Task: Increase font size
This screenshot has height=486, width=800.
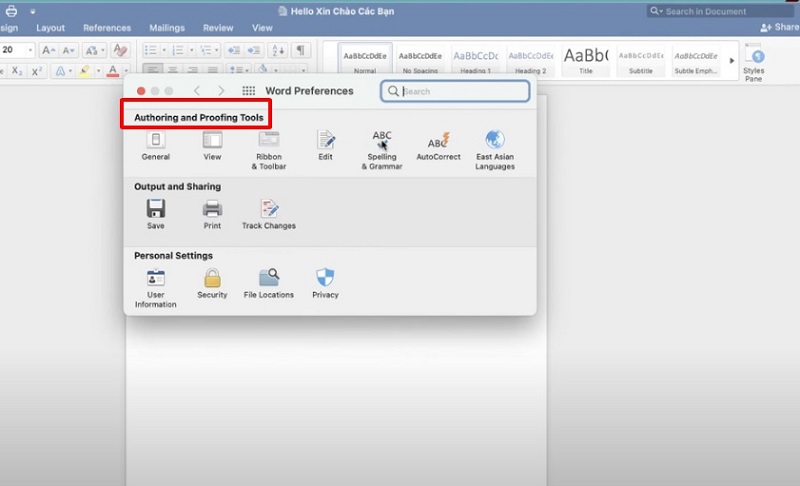Action: (48, 50)
